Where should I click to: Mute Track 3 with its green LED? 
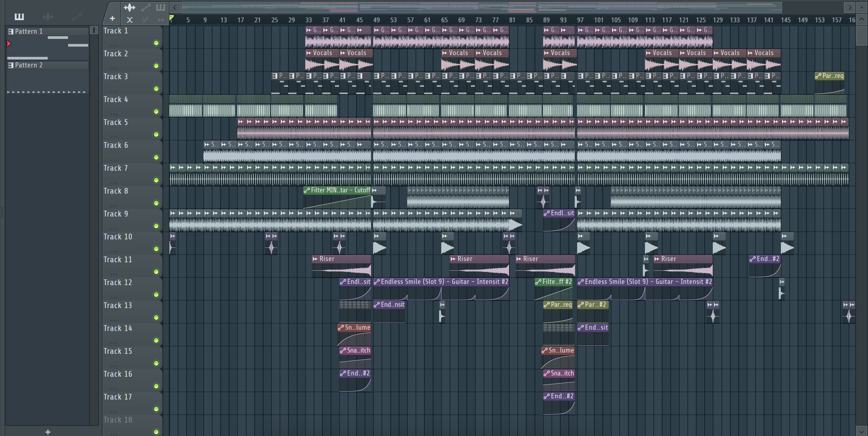(156, 89)
